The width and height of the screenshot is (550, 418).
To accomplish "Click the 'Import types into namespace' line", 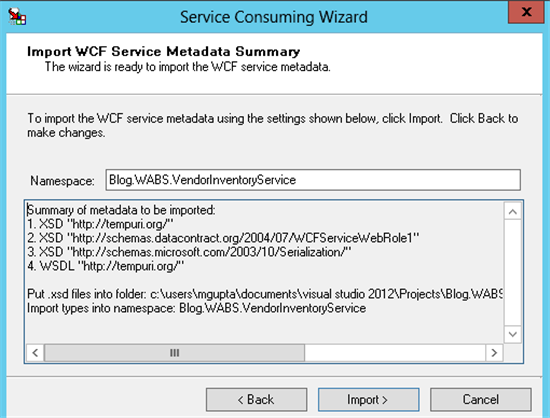I will 196,308.
